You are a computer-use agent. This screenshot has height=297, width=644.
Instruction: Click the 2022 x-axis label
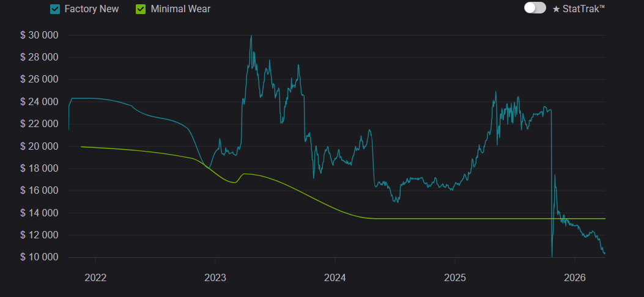(95, 277)
